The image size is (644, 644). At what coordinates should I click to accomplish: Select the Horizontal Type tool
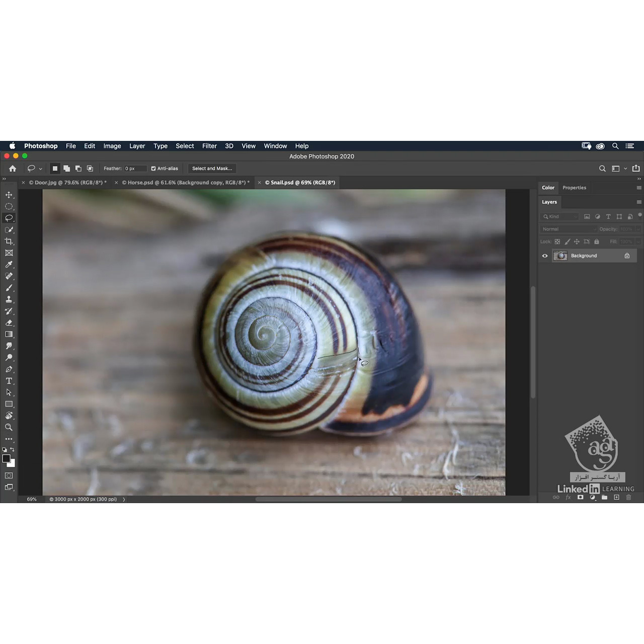point(9,381)
